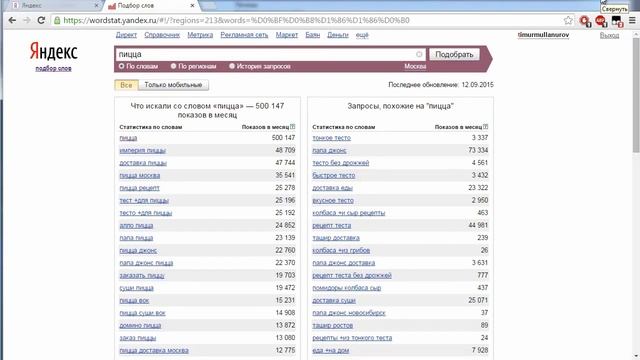Viewport: 640px width, 360px height.
Task: Click the Выход logout link
Action: 609,36
